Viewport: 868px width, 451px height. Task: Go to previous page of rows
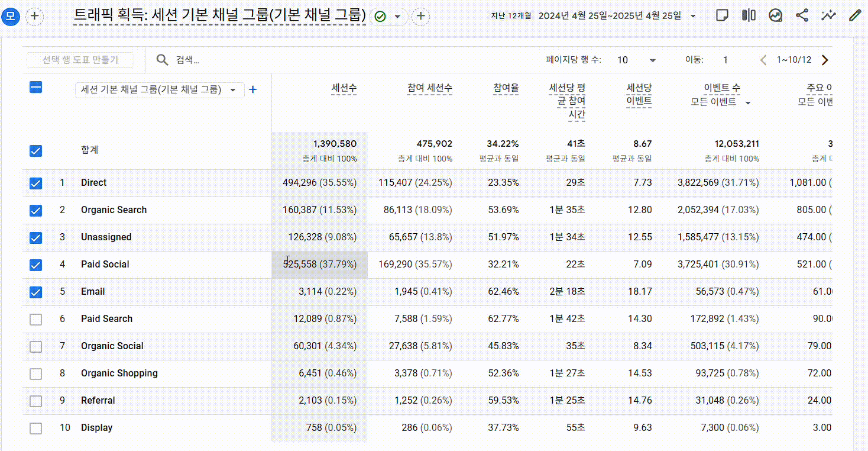763,60
